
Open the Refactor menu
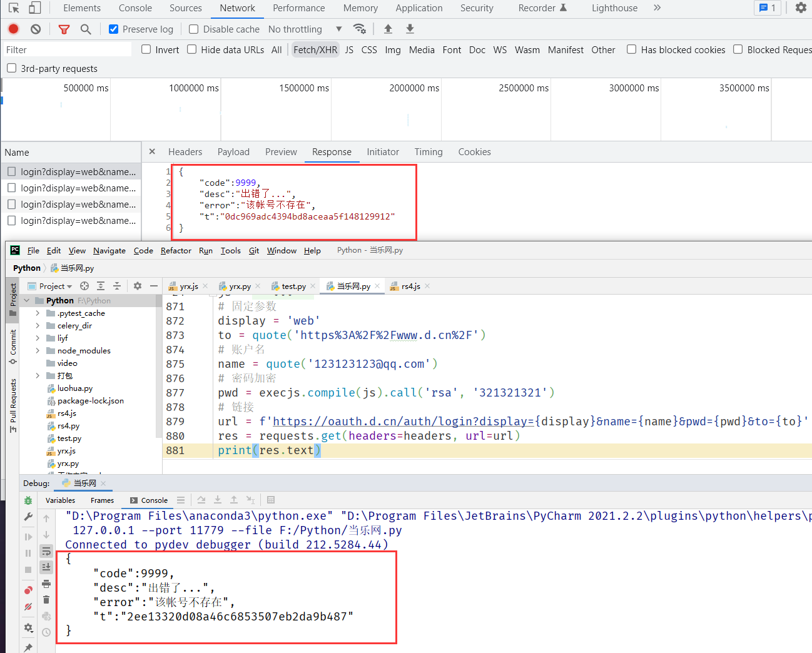click(x=176, y=251)
